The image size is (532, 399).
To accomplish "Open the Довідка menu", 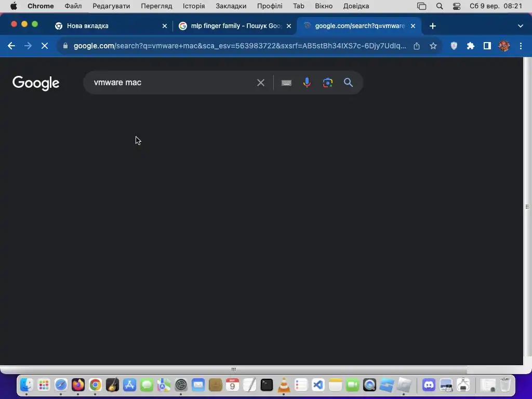I will pos(356,6).
